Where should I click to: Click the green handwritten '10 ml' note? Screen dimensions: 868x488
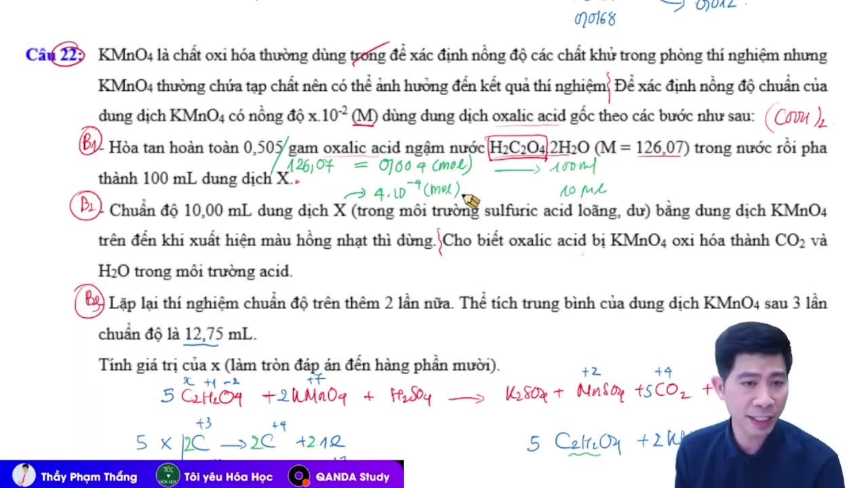click(x=583, y=190)
